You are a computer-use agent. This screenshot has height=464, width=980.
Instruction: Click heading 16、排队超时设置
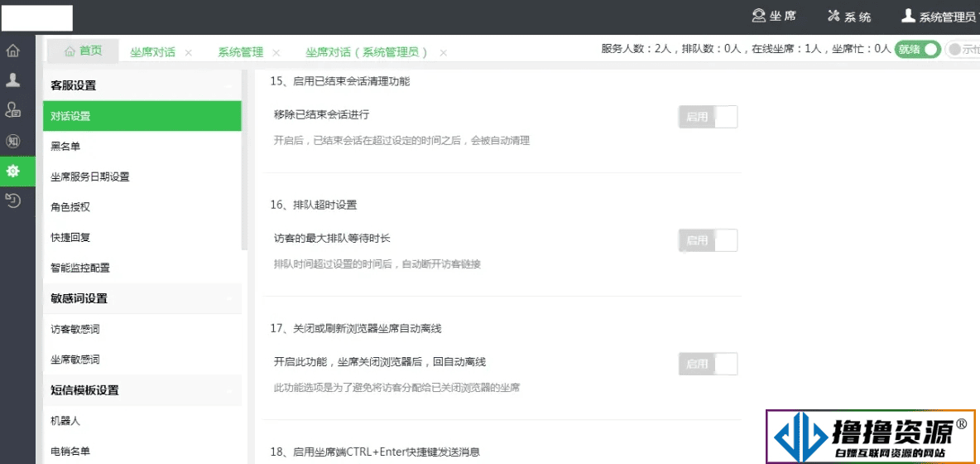tap(314, 205)
